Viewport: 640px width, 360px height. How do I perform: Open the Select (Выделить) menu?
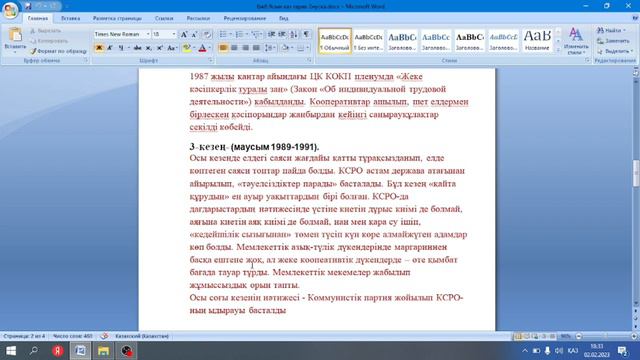[614, 51]
